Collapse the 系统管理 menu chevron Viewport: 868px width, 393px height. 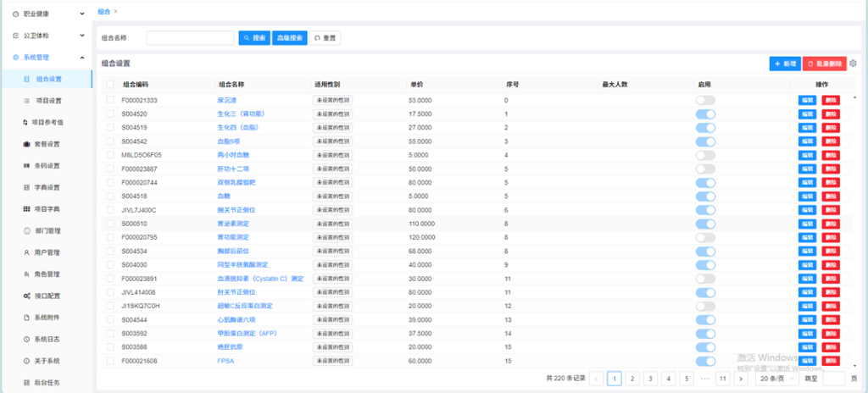coord(82,57)
